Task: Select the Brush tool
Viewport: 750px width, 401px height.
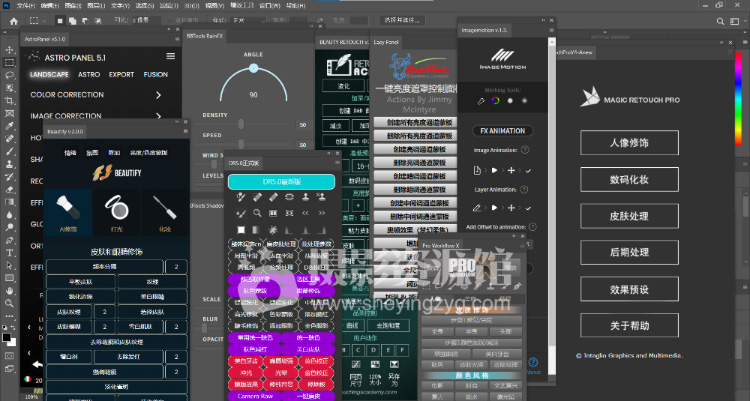Action: coord(9,151)
